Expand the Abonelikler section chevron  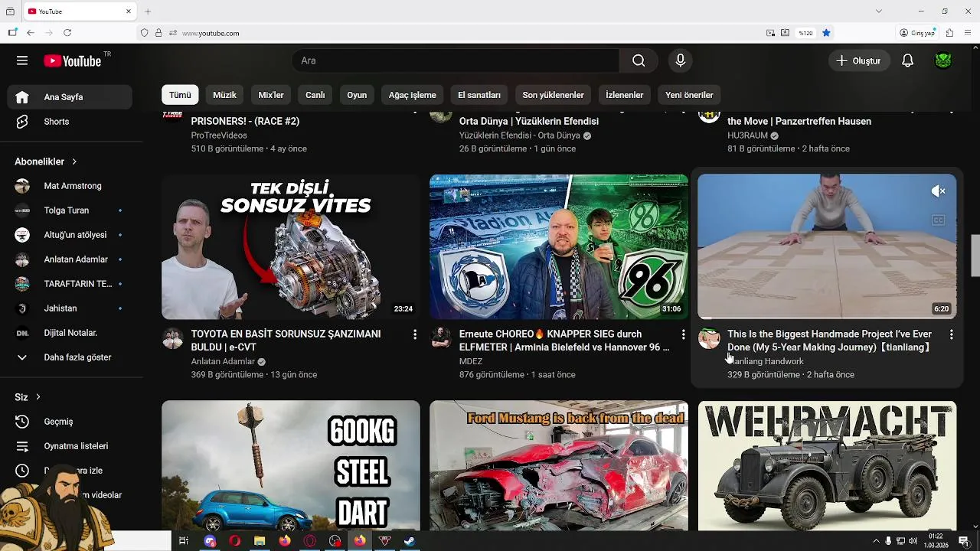tap(74, 161)
